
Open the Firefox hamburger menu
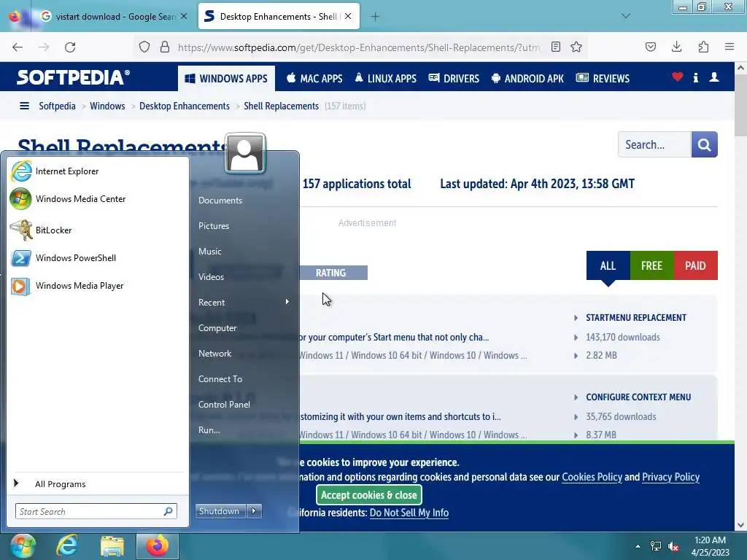point(729,47)
